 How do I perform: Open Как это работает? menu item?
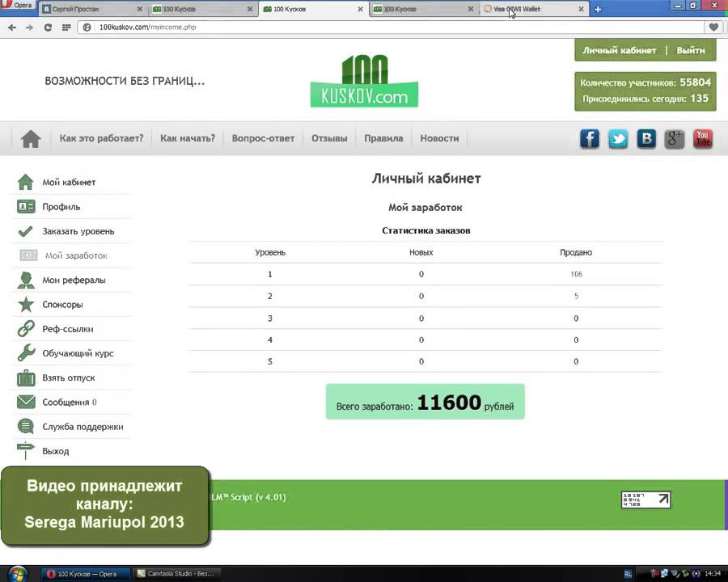101,138
